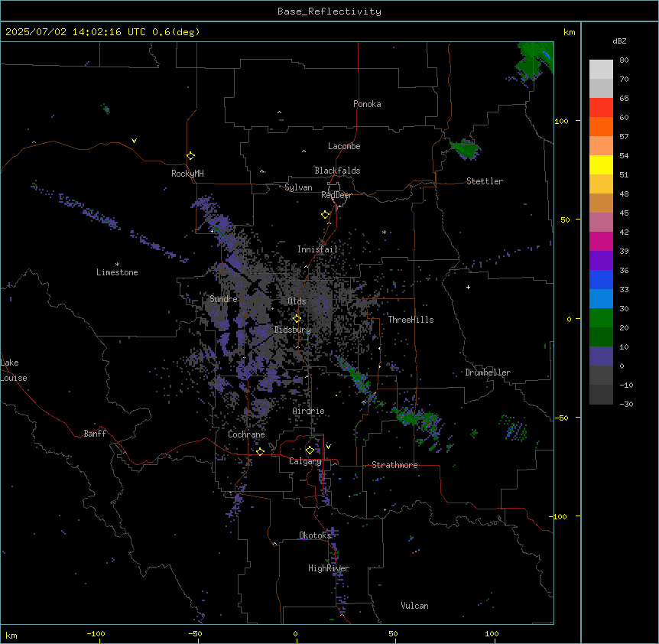The width and height of the screenshot is (659, 644).
Task: Click the HighRiver label
Action: tap(329, 568)
